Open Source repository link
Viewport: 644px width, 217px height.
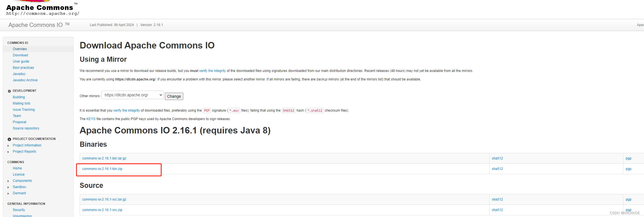point(26,128)
